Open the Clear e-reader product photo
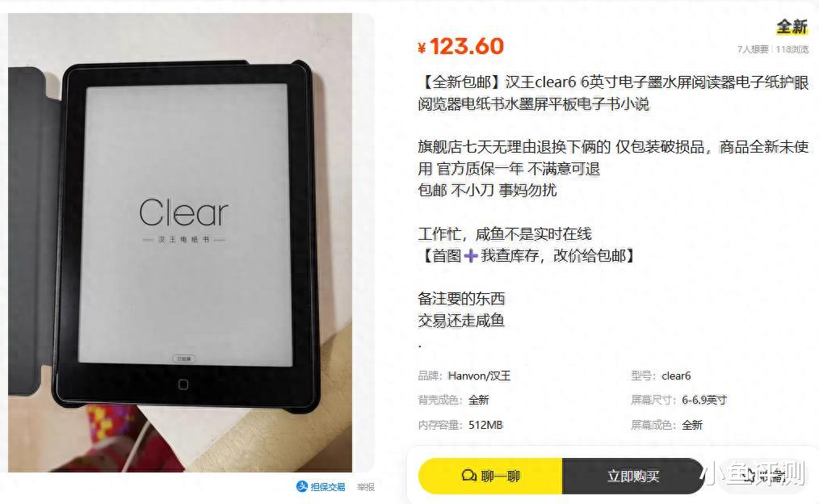Screen dimensions: 819x504 (180, 242)
